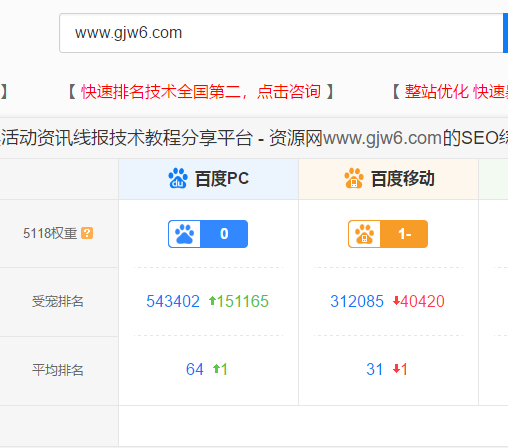Open PC 受宠排名 value 543402
Viewport: 508px width, 448px height.
point(173,301)
